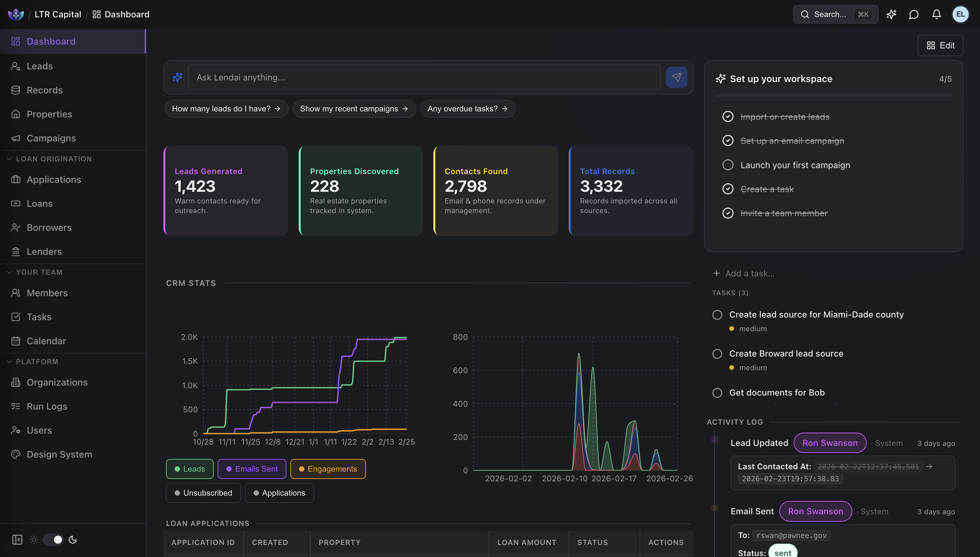Open the AI assistant sparkles icon in top bar

click(891, 14)
